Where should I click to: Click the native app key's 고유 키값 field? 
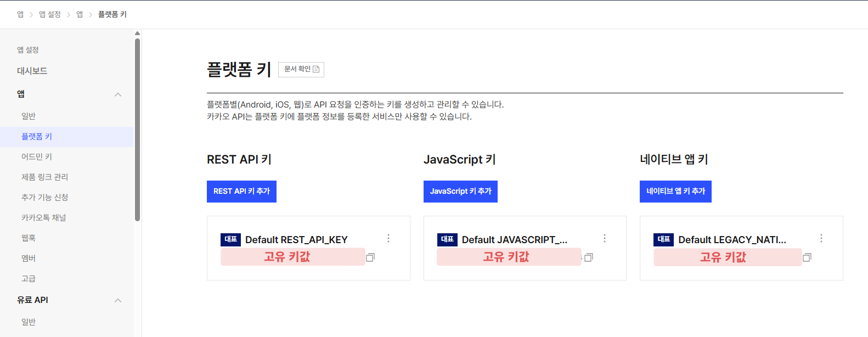point(728,257)
